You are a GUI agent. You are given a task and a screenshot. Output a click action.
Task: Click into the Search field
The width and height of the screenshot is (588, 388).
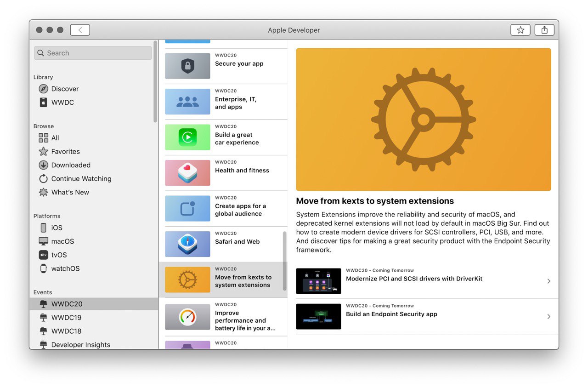point(93,53)
